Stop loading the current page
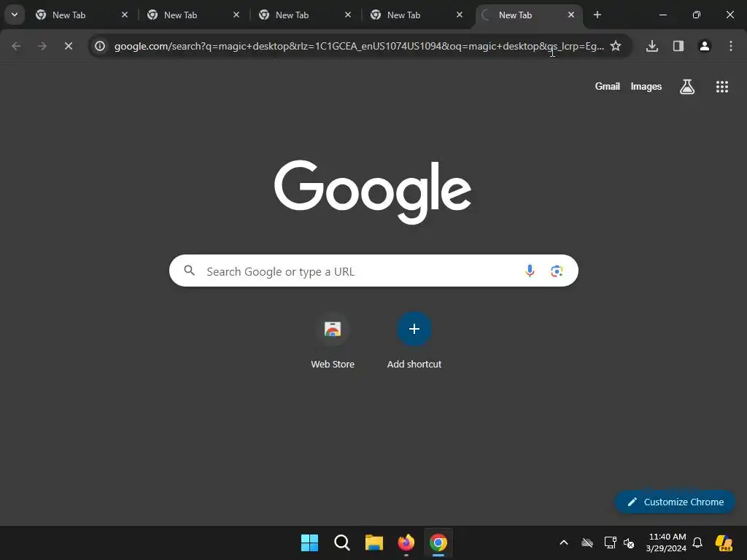 coord(69,46)
